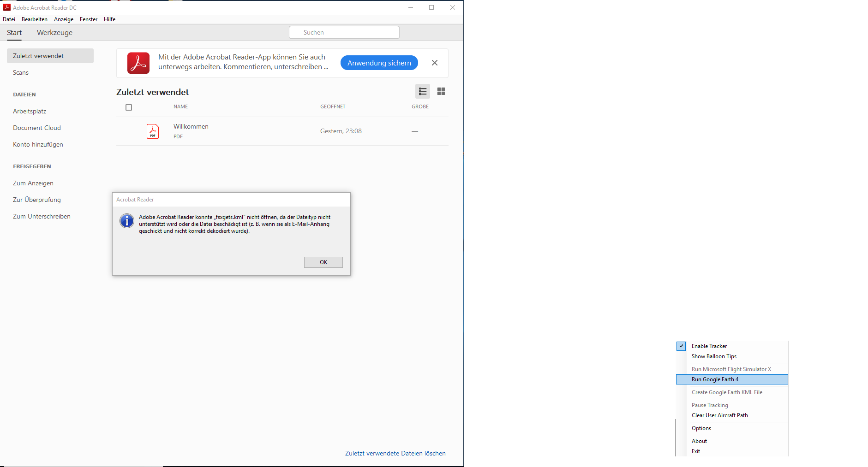Click Konto hinzufügen in sidebar
Image resolution: width=868 pixels, height=467 pixels.
click(x=38, y=144)
